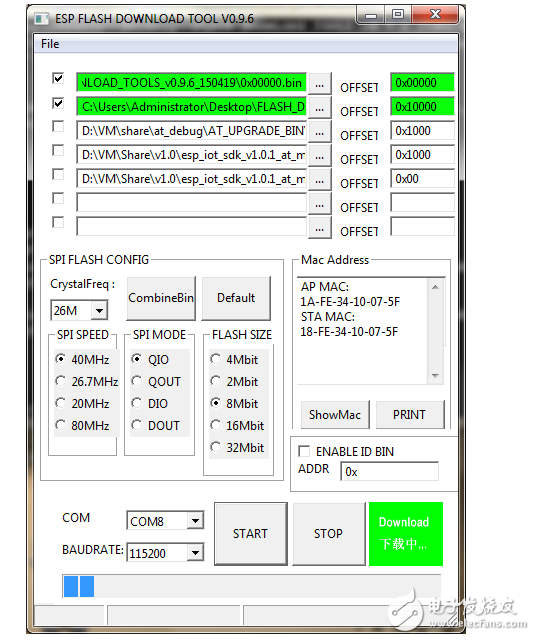Click the first empty offset field

pyautogui.click(x=422, y=202)
